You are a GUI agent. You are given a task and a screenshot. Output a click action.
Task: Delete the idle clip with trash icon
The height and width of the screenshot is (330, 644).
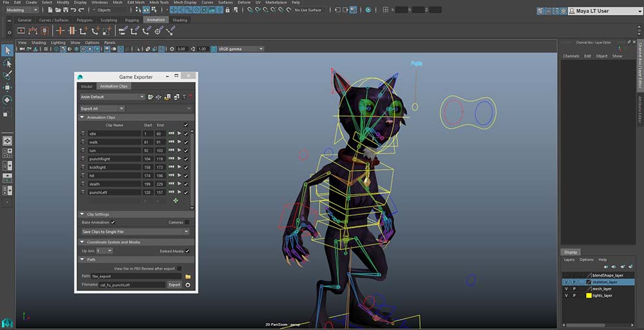pos(83,134)
